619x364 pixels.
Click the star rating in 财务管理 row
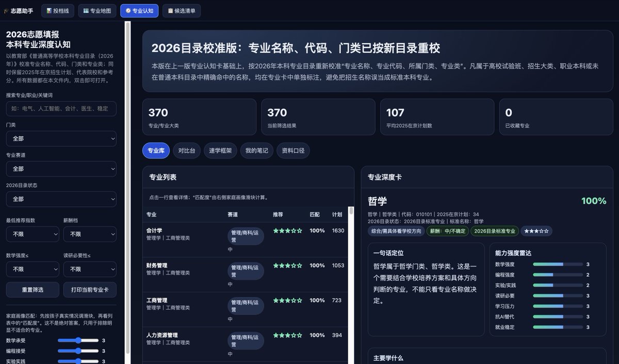click(288, 266)
